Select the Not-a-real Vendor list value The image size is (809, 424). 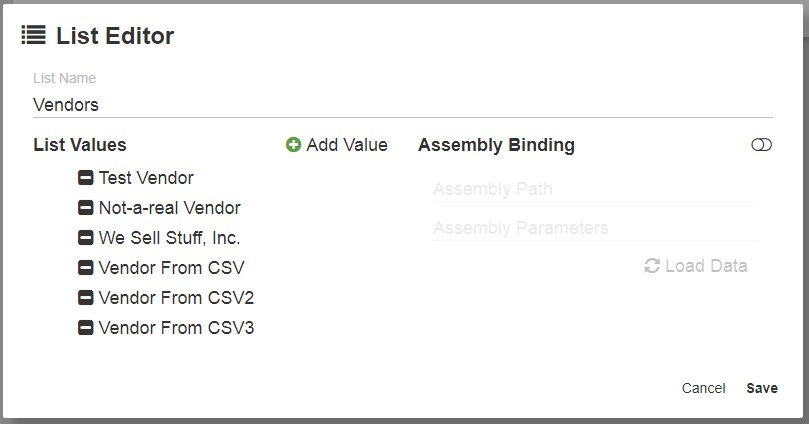170,208
